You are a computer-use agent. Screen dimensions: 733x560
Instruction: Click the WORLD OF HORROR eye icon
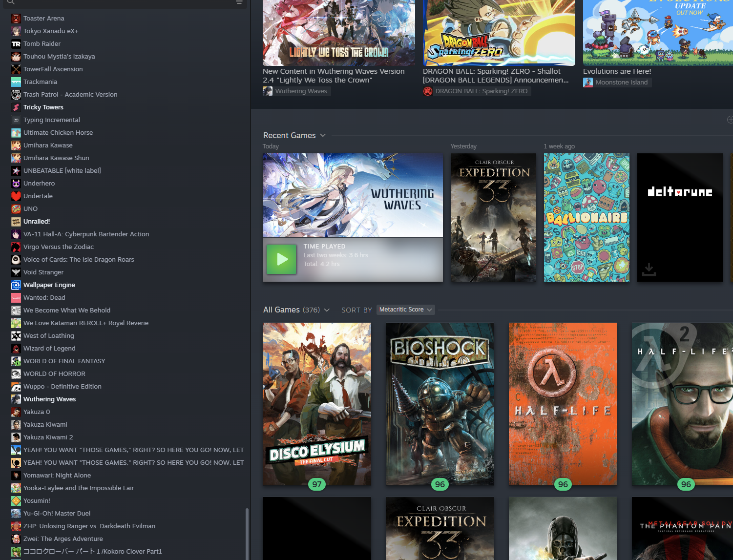pos(16,374)
